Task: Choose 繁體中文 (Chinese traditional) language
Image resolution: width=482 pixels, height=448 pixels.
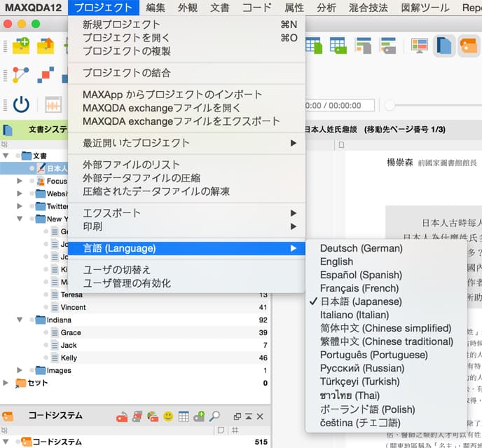Action: click(387, 341)
